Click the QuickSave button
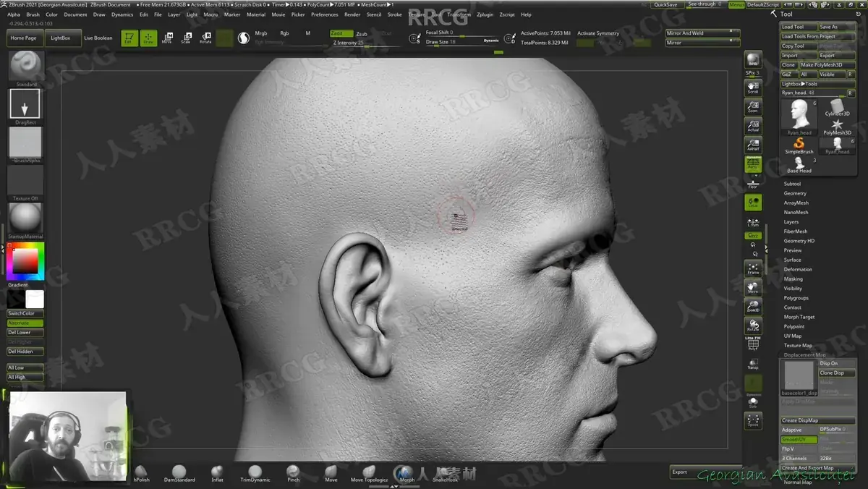Screen dimensions: 868x489 (666, 4)
